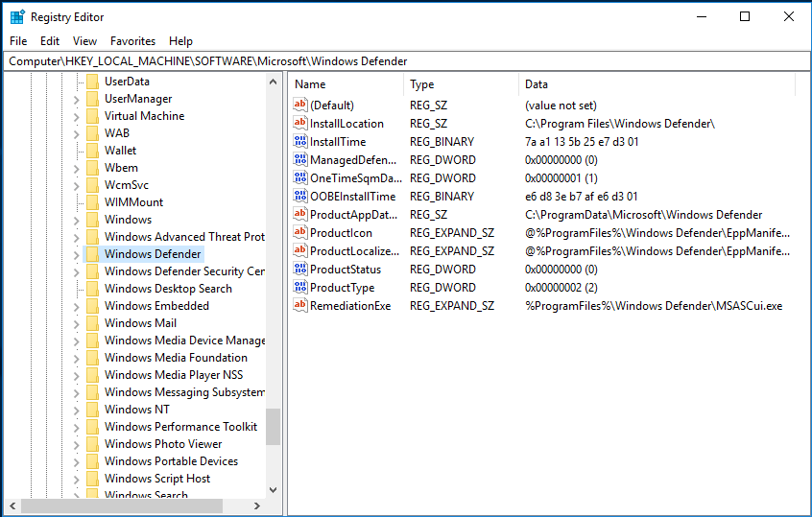Expand the Windows Defender key
The image size is (812, 517).
[76, 254]
